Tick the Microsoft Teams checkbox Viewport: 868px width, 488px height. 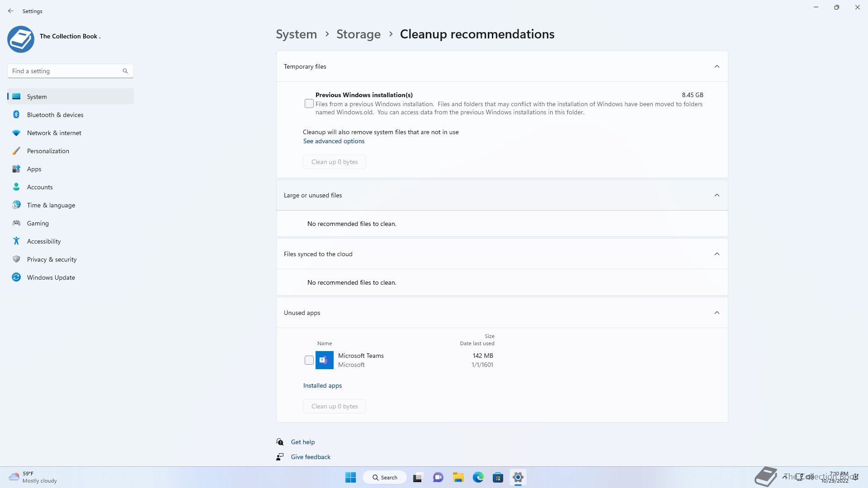(309, 360)
